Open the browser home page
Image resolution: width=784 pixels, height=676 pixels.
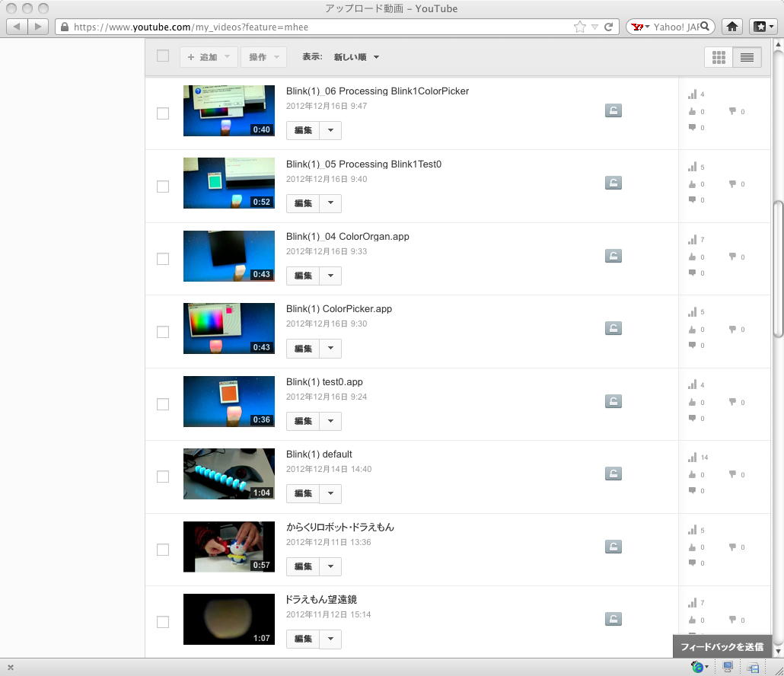[732, 27]
